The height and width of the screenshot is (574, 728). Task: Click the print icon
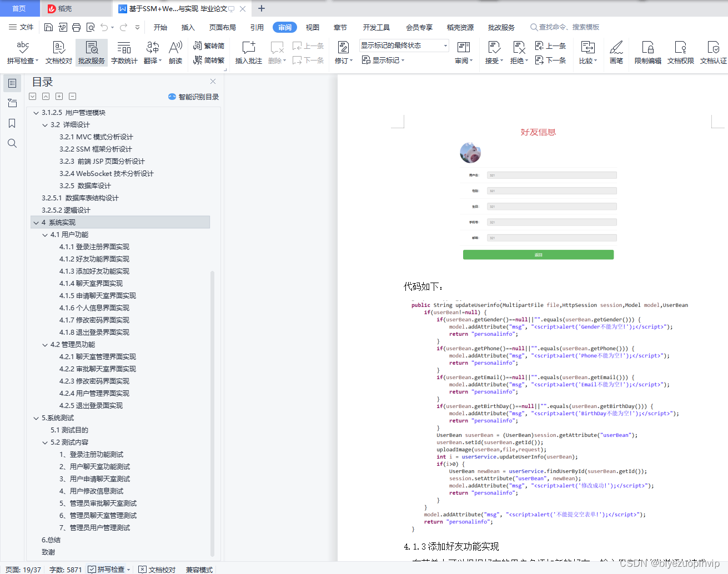click(76, 27)
